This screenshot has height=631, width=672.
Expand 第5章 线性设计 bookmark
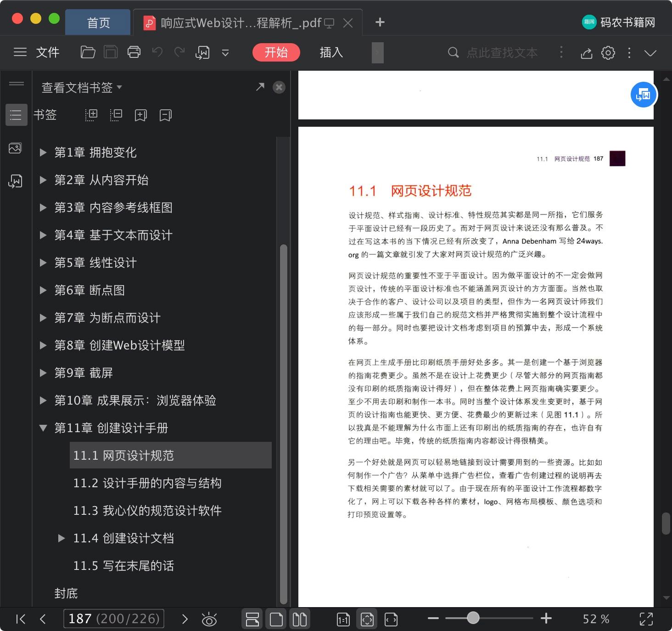tap(43, 263)
